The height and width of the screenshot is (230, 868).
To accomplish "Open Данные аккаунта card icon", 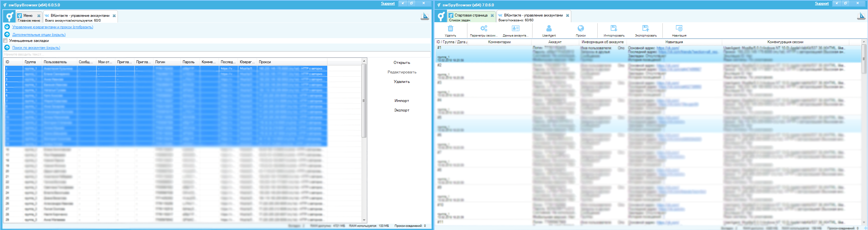I will (515, 29).
